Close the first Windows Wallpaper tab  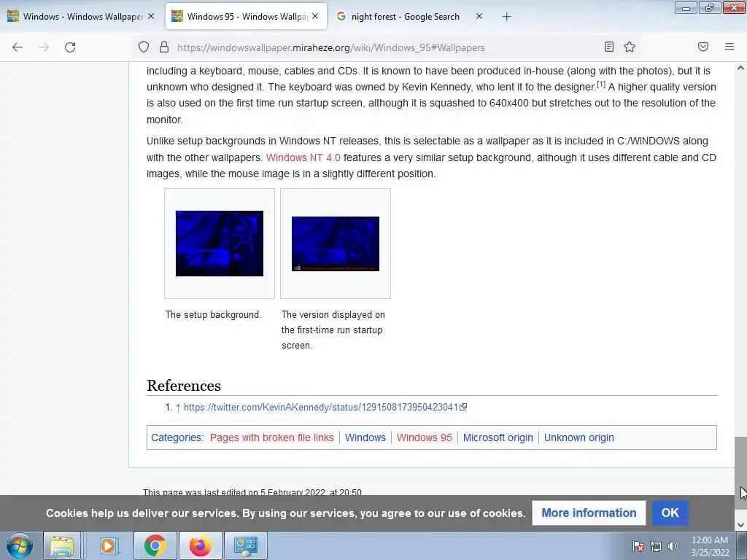point(151,16)
